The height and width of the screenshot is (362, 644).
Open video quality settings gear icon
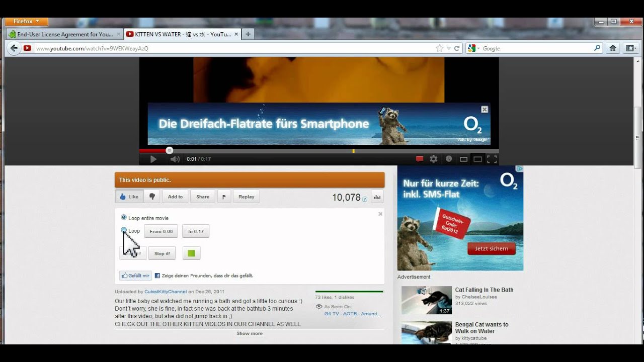434,159
